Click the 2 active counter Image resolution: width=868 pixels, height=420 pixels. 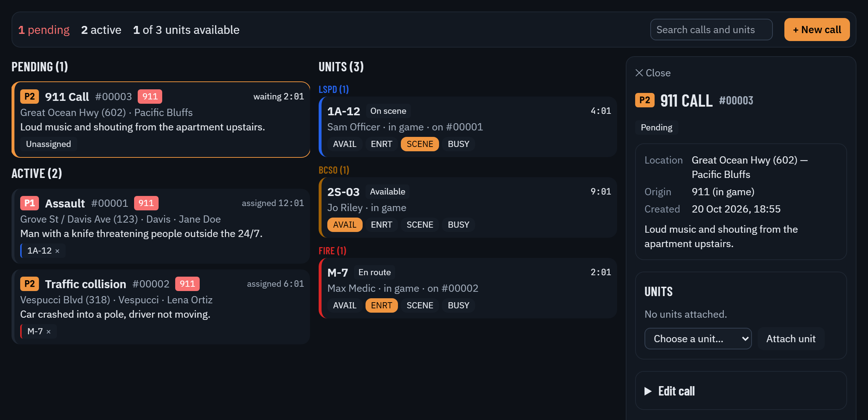[101, 30]
